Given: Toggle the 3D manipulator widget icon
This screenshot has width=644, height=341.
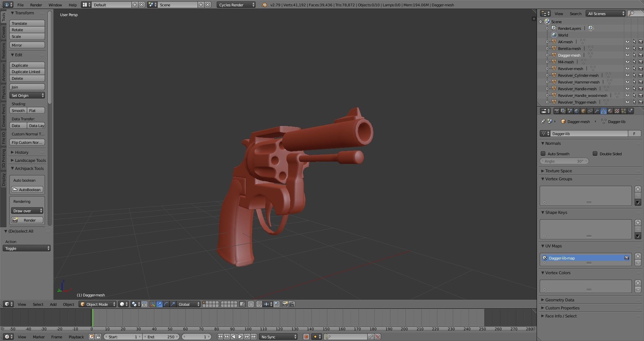Looking at the screenshot, I should (153, 304).
